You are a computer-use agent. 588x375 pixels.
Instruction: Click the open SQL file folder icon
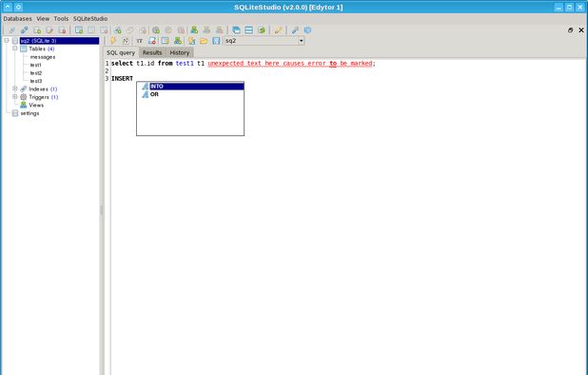(204, 41)
